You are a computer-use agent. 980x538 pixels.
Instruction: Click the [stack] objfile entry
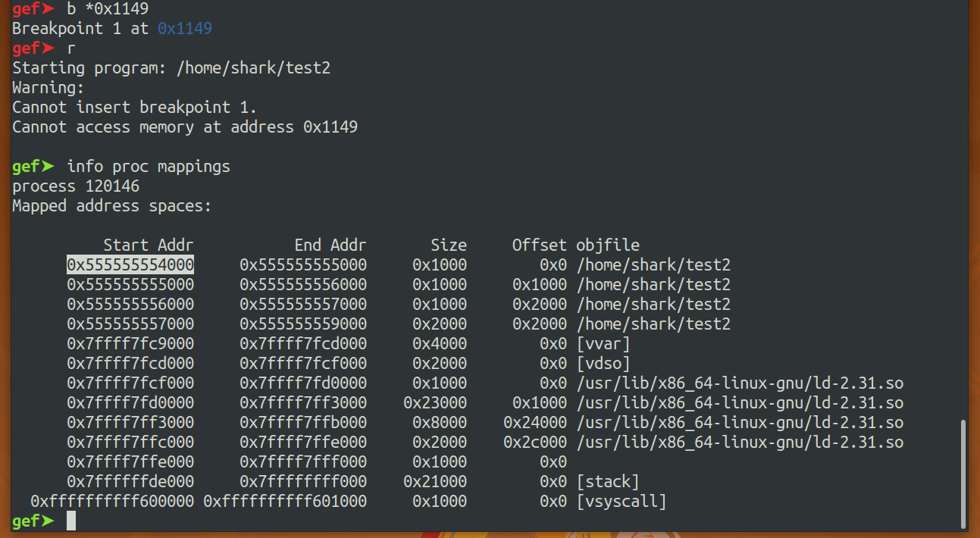click(608, 482)
